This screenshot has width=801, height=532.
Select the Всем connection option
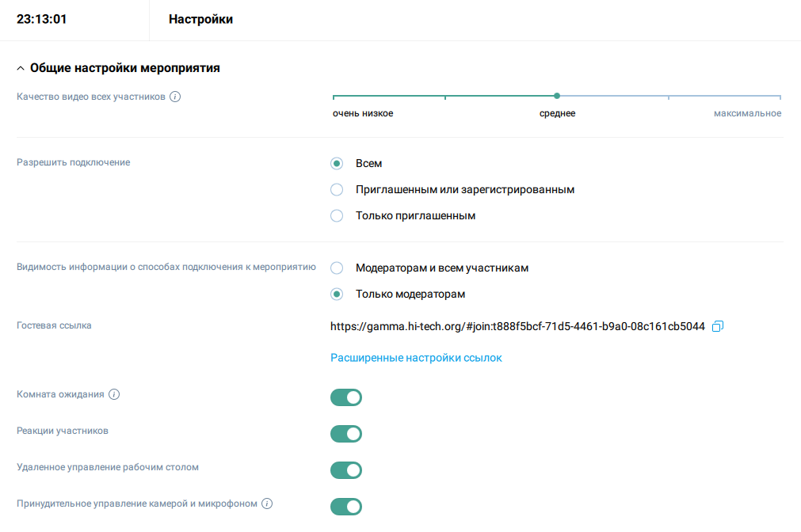337,164
